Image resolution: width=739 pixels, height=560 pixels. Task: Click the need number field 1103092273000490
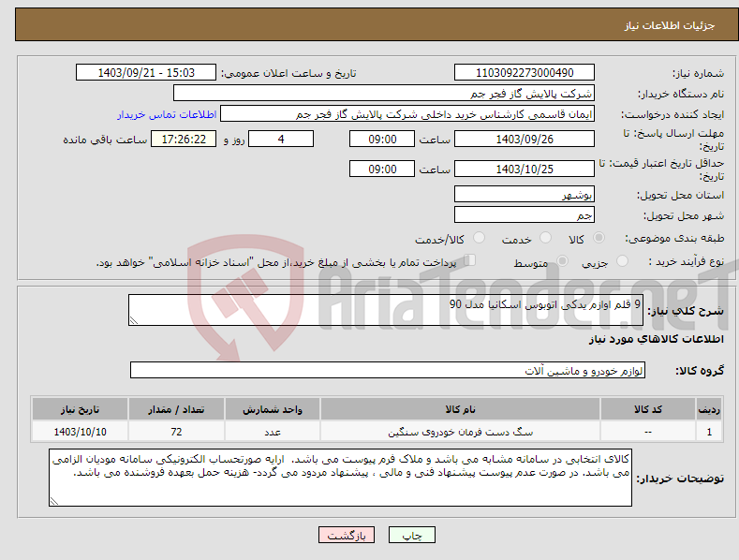click(525, 73)
